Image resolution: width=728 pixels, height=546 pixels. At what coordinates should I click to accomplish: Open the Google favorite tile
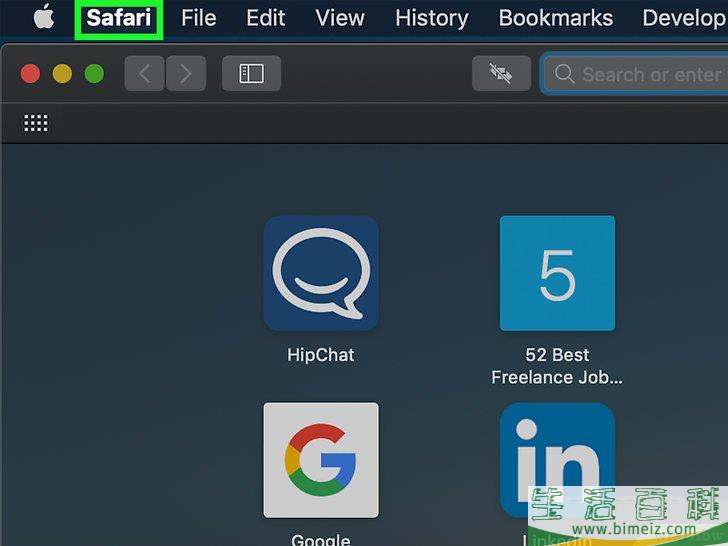[321, 460]
